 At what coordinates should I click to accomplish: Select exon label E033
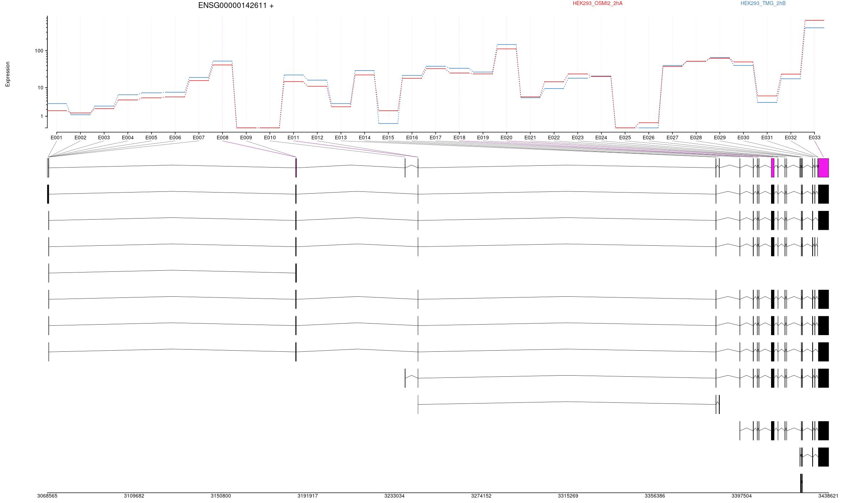(x=814, y=138)
